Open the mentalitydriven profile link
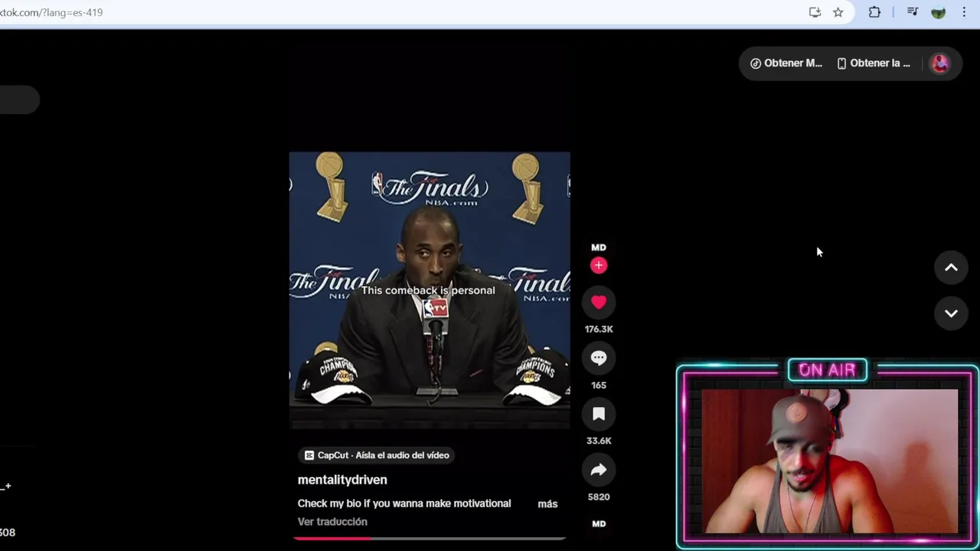Screen dimensions: 980x551 [342, 480]
